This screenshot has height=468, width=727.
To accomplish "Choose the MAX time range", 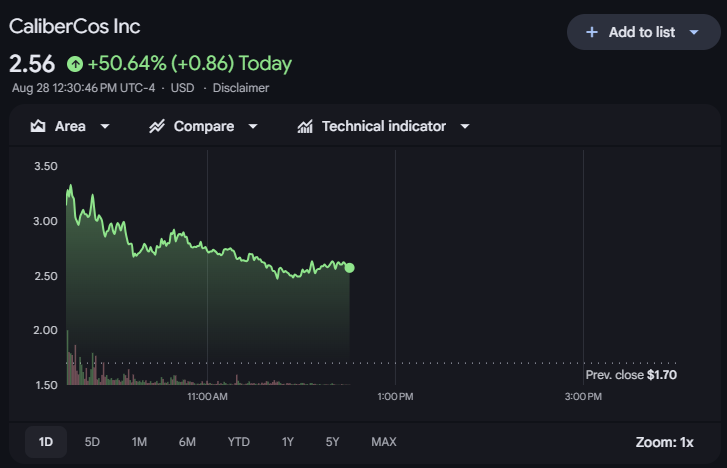I will (x=384, y=442).
